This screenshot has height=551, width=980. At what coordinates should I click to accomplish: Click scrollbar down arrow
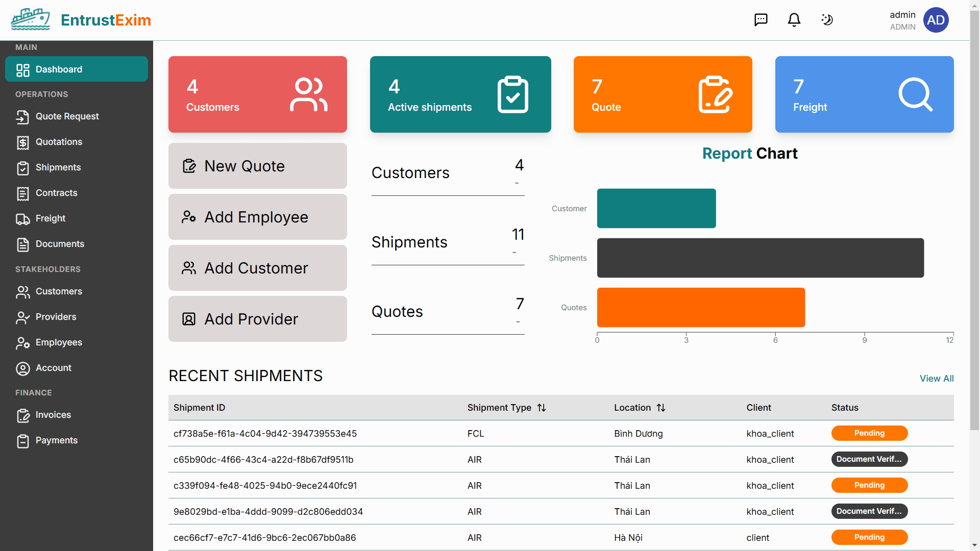pos(974,545)
